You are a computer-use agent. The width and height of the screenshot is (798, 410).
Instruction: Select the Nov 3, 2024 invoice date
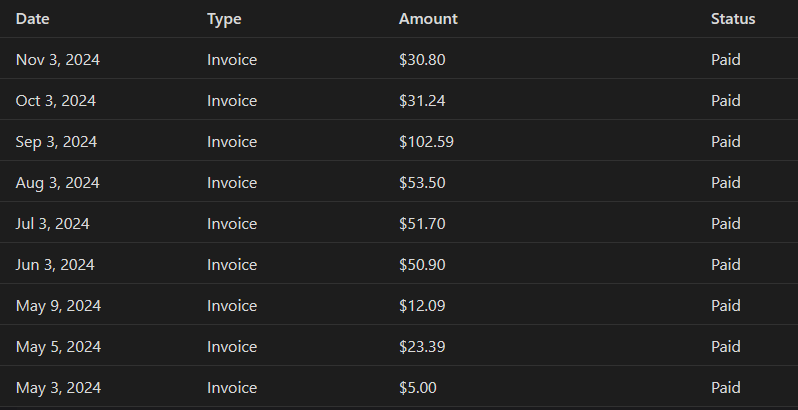pos(58,60)
